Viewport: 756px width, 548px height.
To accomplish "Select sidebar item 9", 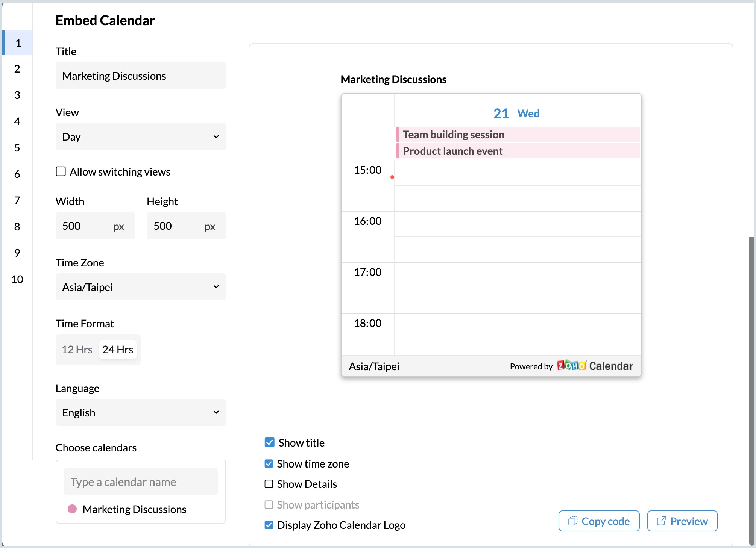I will (x=18, y=253).
